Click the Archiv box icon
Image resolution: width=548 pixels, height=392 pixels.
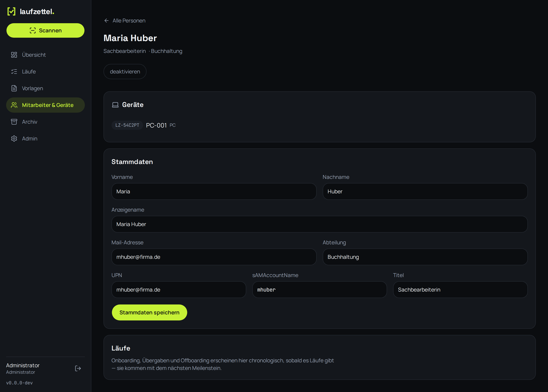(14, 122)
